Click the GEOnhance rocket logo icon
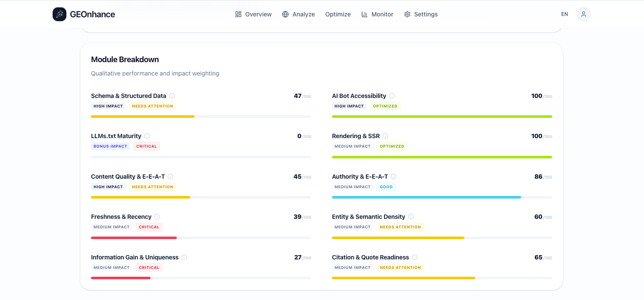 [x=59, y=14]
